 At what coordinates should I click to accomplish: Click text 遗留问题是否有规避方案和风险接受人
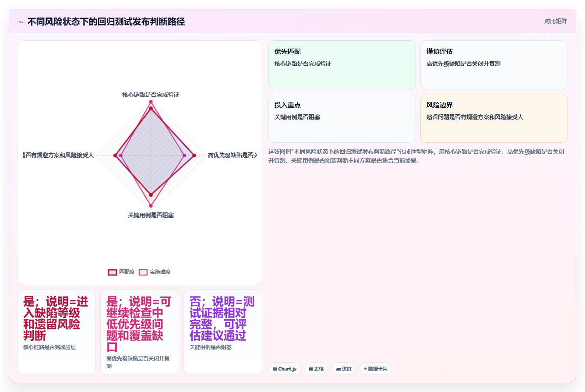[475, 117]
